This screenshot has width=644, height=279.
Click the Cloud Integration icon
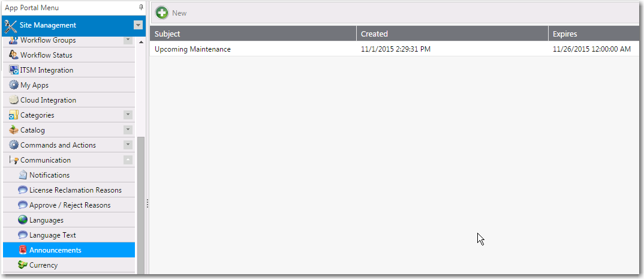point(14,100)
